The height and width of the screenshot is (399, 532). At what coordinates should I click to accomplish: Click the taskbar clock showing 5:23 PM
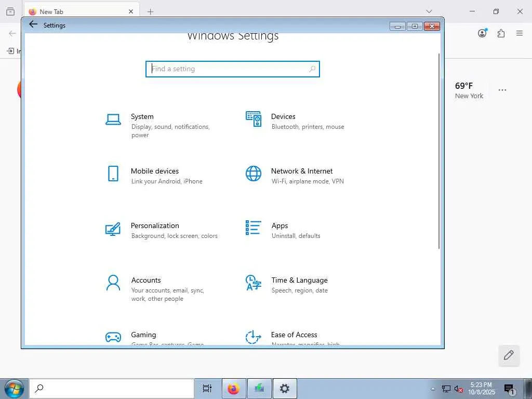[x=482, y=389]
